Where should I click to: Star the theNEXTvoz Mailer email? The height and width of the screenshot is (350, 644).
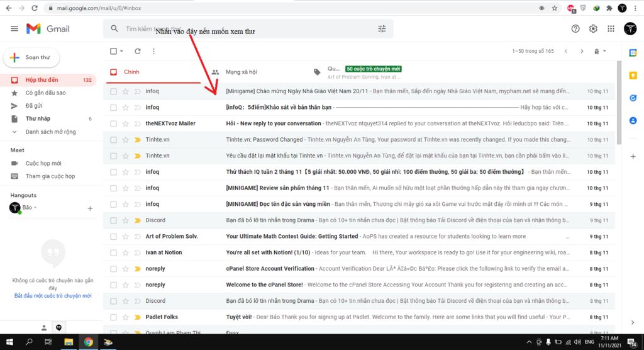[126, 123]
